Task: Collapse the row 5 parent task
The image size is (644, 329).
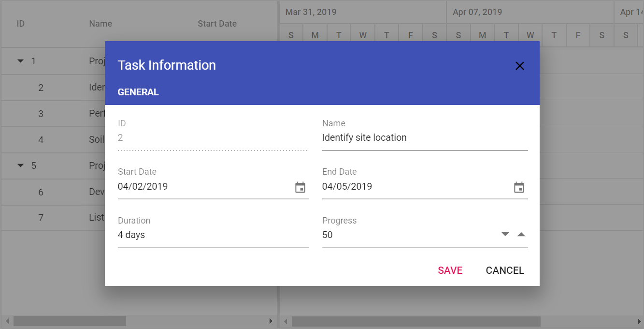Action: click(20, 165)
